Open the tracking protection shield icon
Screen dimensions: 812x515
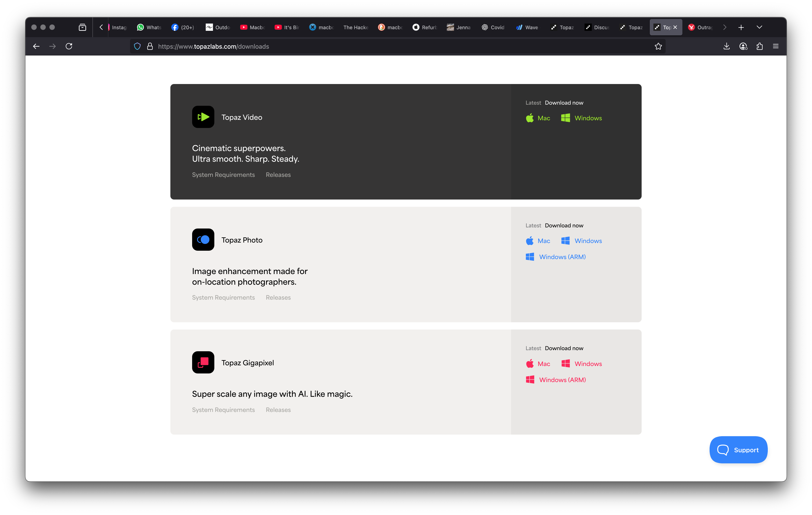coord(137,46)
